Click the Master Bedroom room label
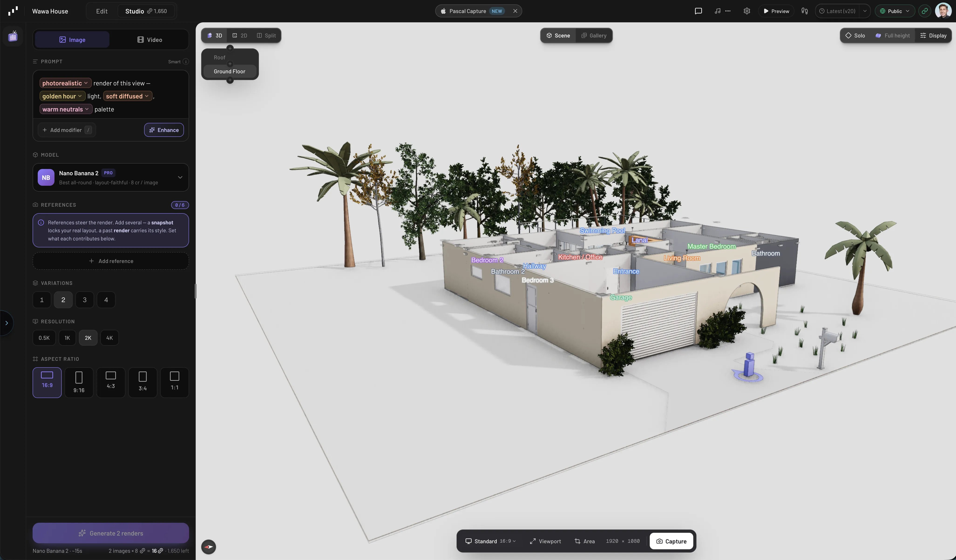The height and width of the screenshot is (560, 956). (711, 246)
